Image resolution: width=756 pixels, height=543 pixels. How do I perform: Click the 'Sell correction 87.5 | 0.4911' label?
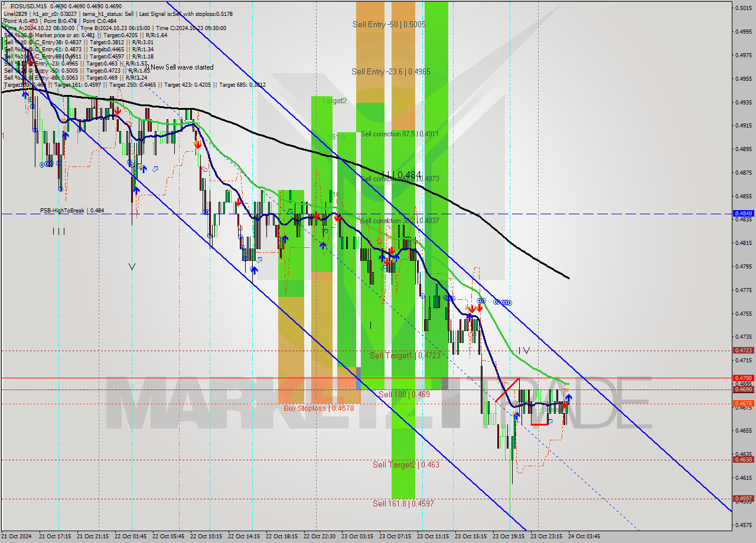pos(399,134)
